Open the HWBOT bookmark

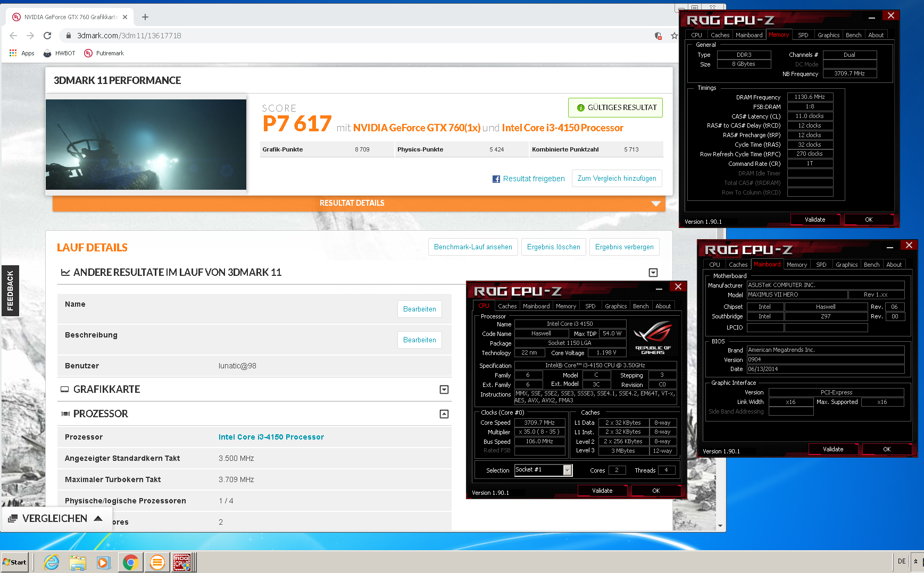click(59, 53)
